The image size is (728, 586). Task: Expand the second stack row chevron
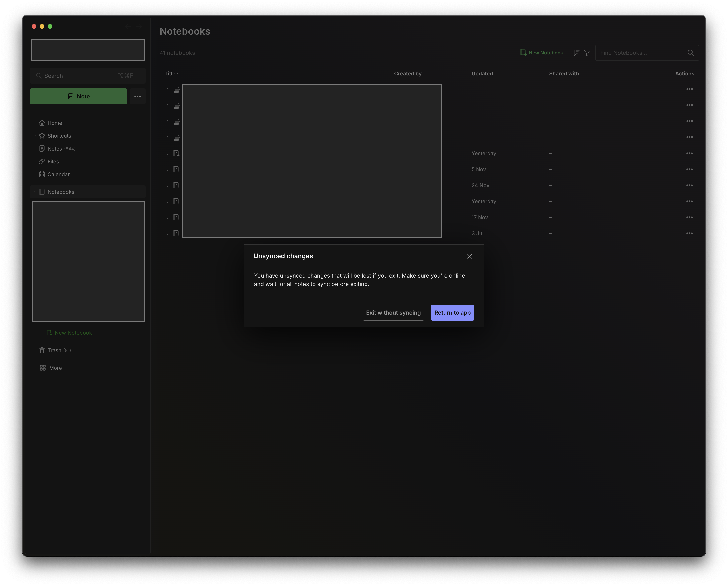(x=167, y=105)
